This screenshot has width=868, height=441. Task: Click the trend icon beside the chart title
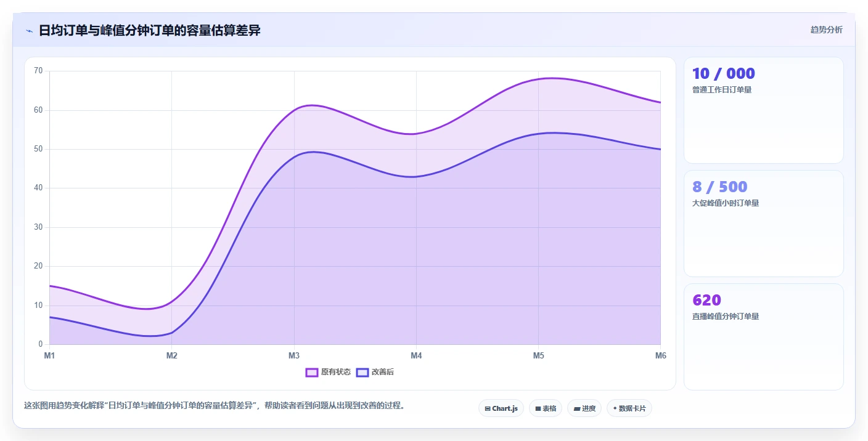click(x=29, y=31)
